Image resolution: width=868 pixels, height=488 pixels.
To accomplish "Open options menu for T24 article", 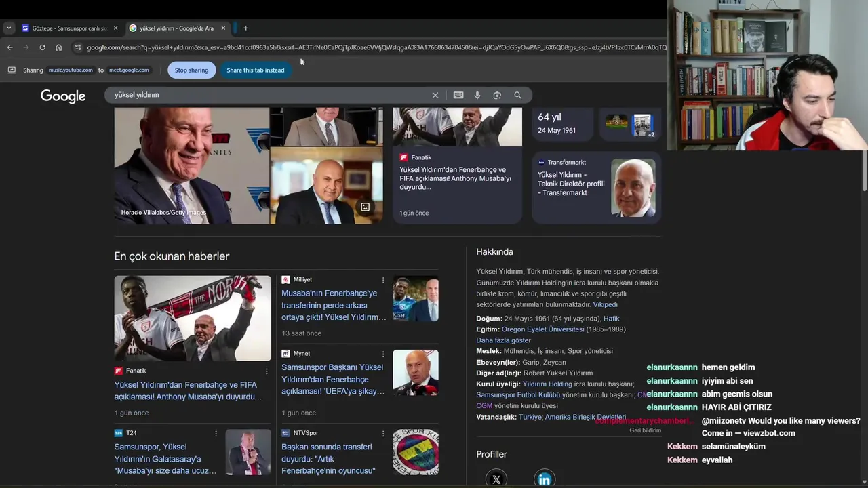I will pos(216,433).
